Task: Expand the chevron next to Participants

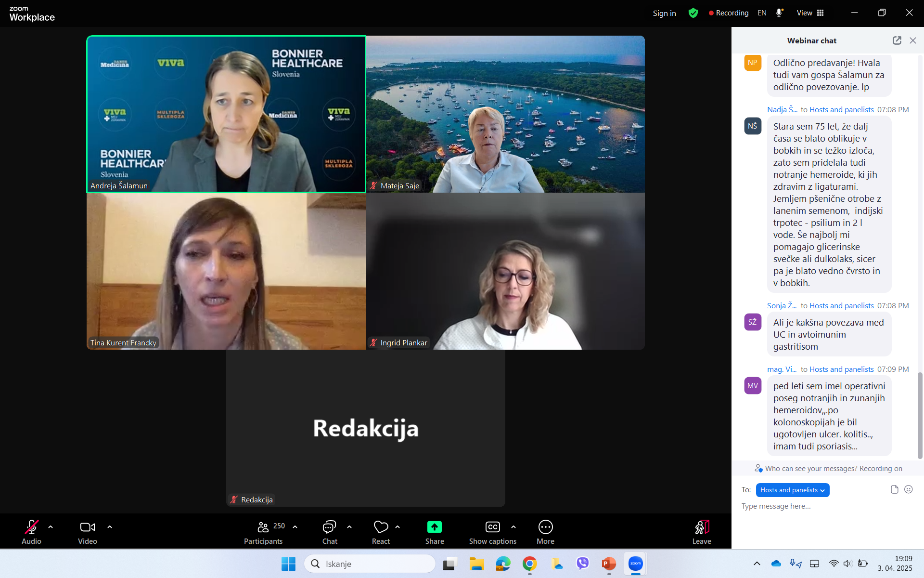Action: point(295,527)
